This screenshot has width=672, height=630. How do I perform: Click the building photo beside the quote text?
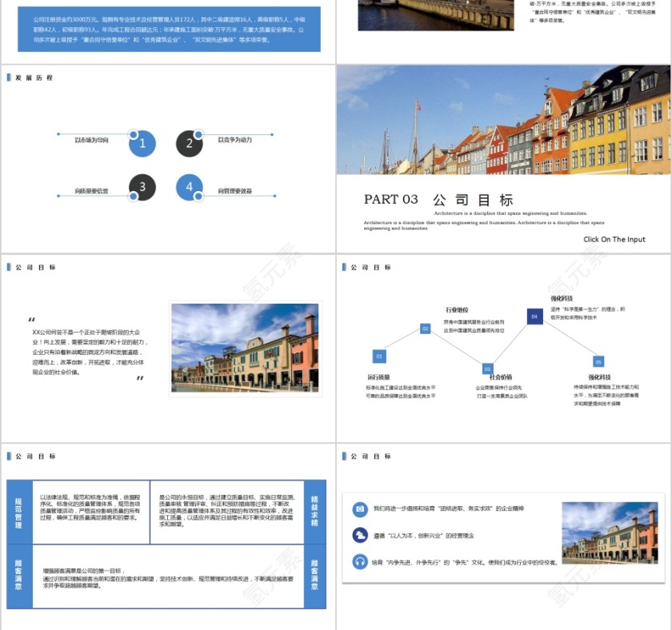pyautogui.click(x=245, y=348)
